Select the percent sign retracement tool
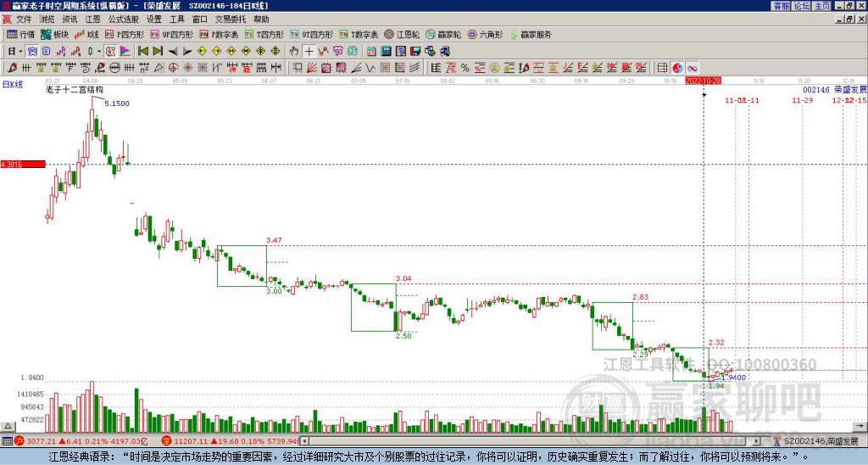 point(465,68)
